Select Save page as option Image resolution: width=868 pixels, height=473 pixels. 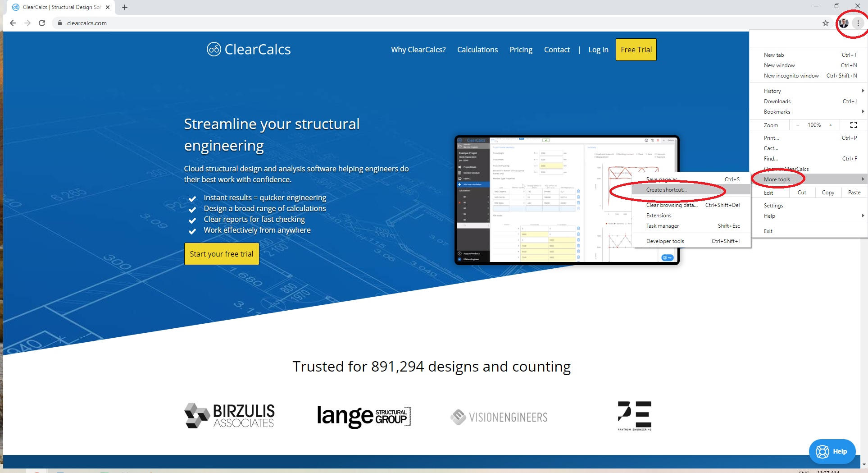[x=691, y=179]
